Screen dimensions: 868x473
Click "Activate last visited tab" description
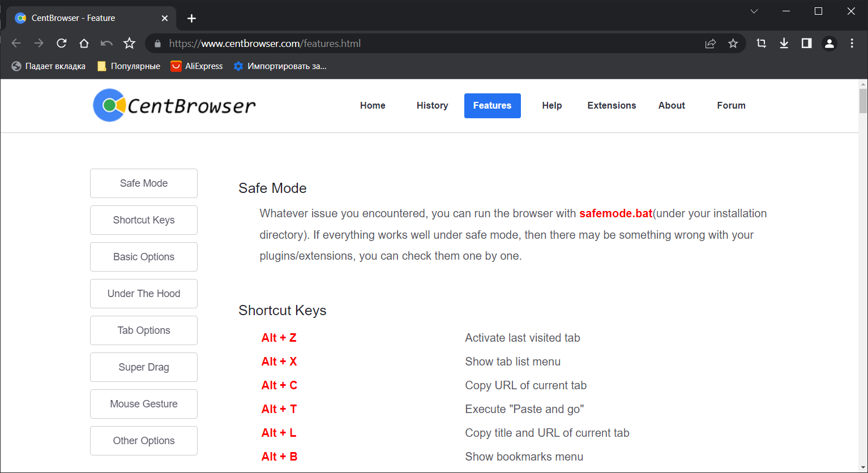523,338
